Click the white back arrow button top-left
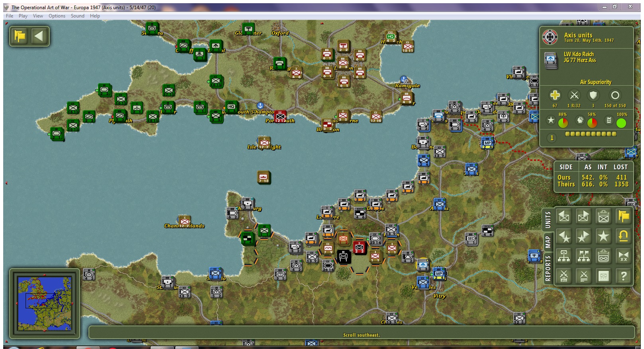Screen dimensions: 644x349 [x=39, y=37]
